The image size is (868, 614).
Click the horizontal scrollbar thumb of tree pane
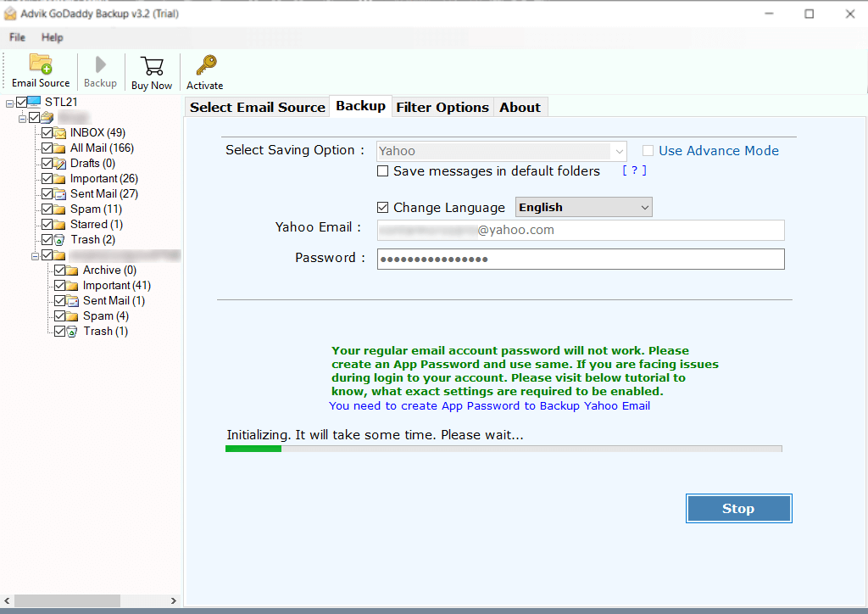point(67,600)
